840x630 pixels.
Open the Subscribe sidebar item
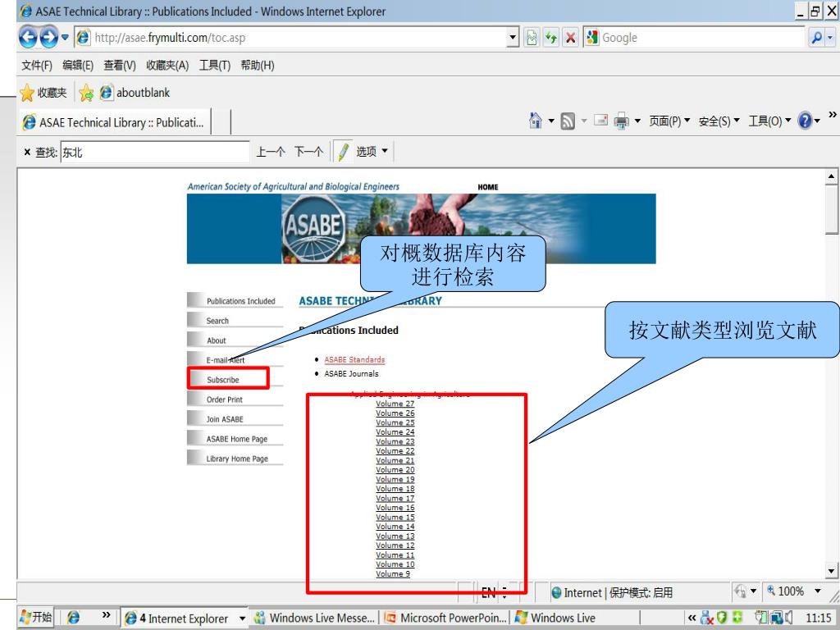tap(235, 380)
